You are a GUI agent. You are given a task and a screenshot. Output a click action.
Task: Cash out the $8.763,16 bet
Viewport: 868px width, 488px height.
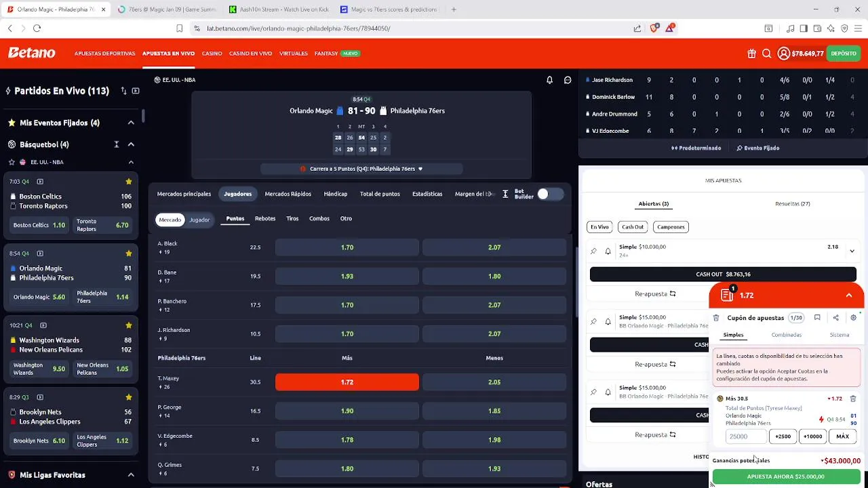point(723,274)
